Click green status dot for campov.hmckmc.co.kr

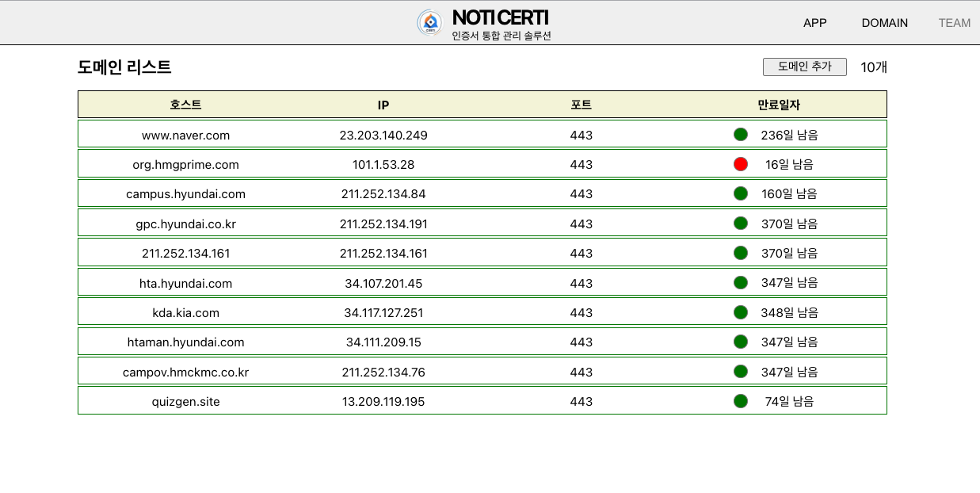(x=741, y=370)
